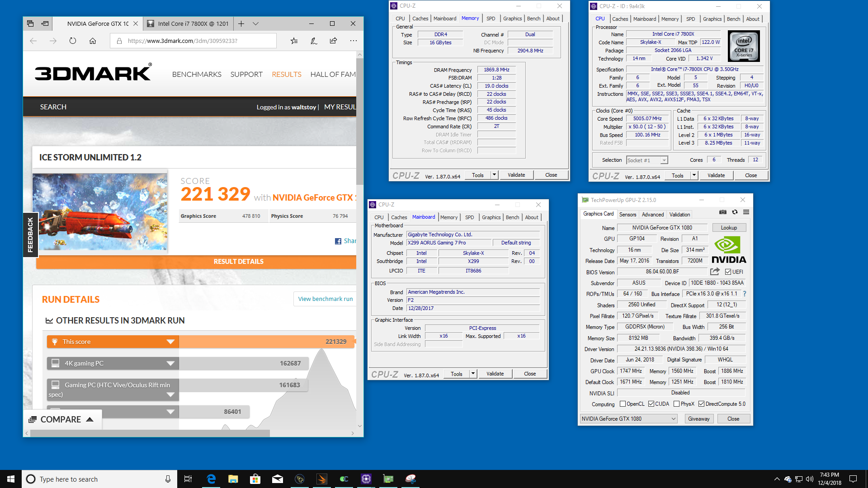Open a new browser tab with plus icon

[x=241, y=23]
